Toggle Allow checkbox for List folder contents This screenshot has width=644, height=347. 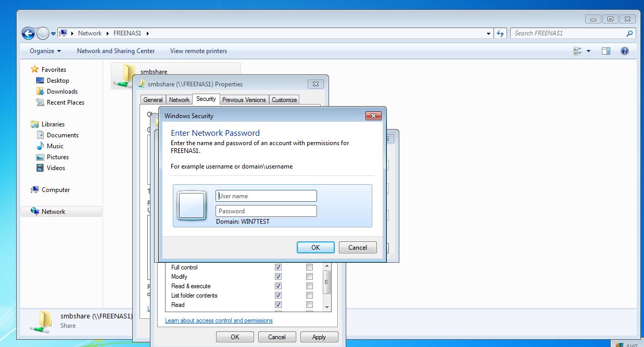click(279, 295)
